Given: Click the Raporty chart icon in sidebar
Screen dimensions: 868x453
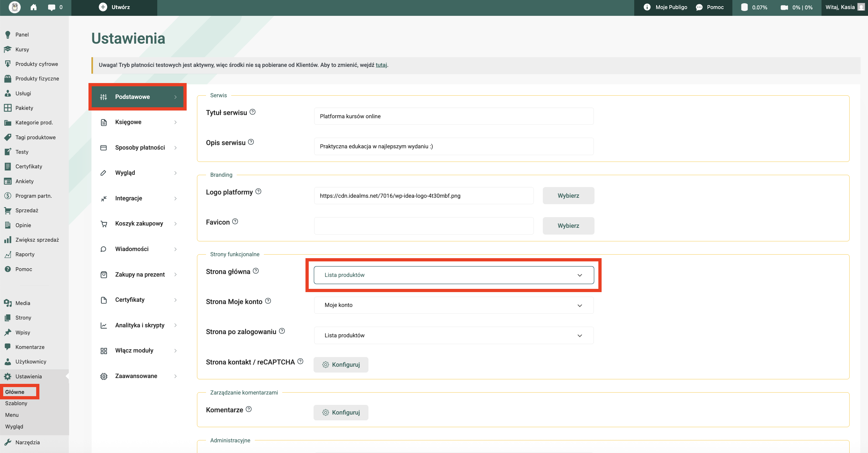Looking at the screenshot, I should (x=7, y=255).
